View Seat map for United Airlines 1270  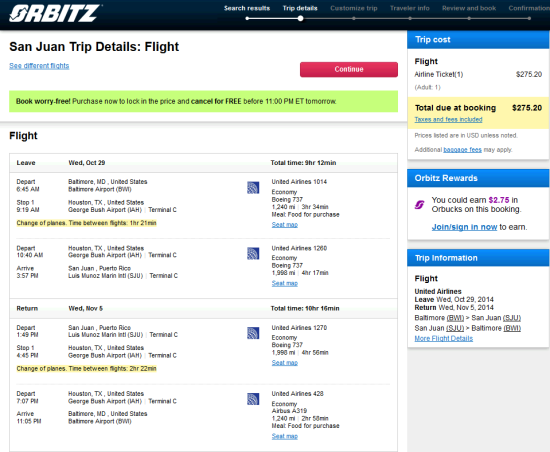coord(284,363)
